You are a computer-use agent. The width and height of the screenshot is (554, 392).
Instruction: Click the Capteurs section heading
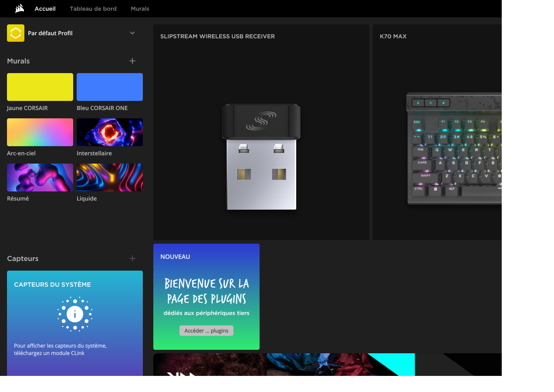(23, 258)
